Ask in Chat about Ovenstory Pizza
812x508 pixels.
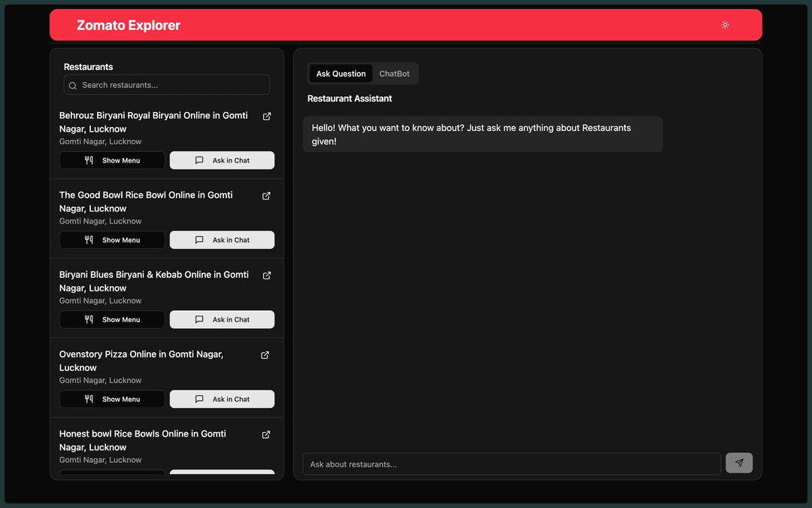pos(222,399)
